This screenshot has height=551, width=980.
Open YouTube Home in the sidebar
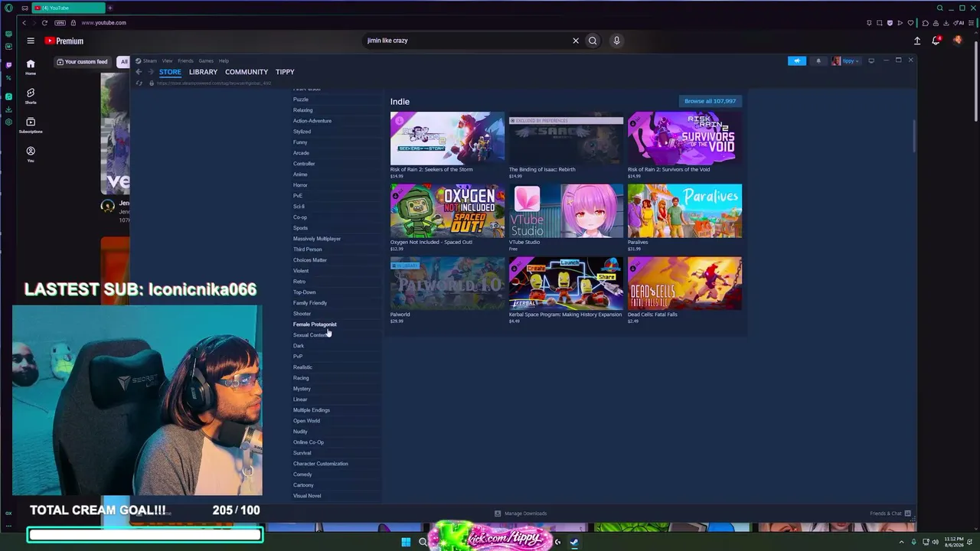(x=31, y=67)
